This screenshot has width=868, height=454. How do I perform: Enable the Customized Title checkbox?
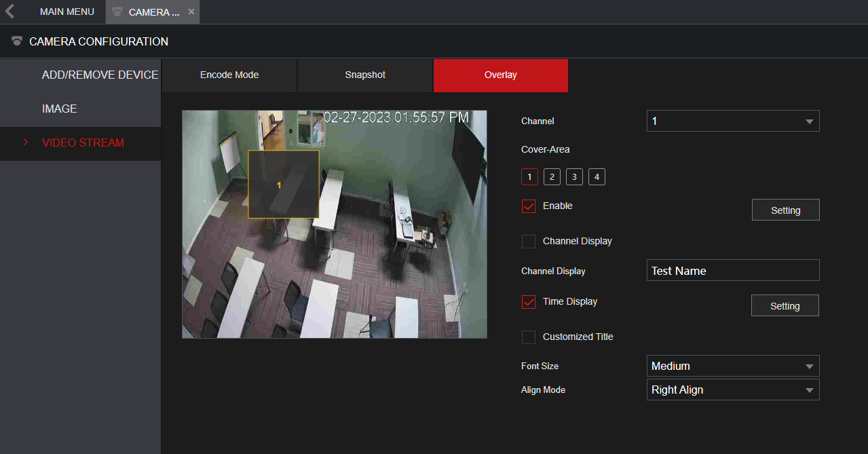click(x=529, y=337)
